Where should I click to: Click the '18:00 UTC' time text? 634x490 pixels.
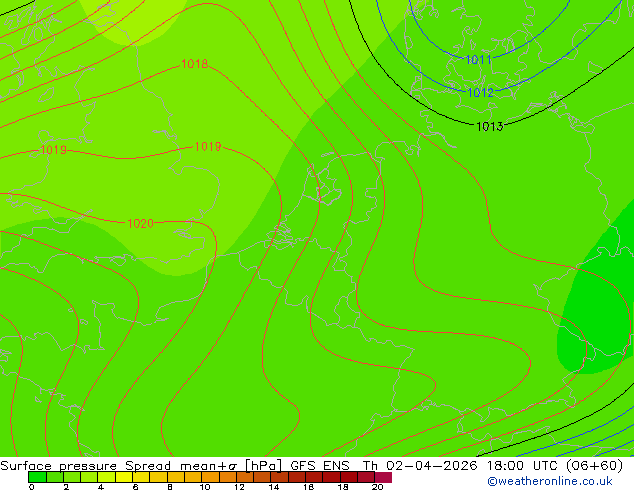pyautogui.click(x=523, y=466)
